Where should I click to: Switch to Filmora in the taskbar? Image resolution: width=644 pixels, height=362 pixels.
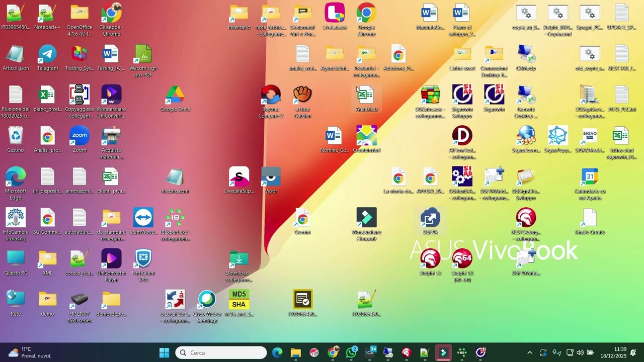click(443, 352)
